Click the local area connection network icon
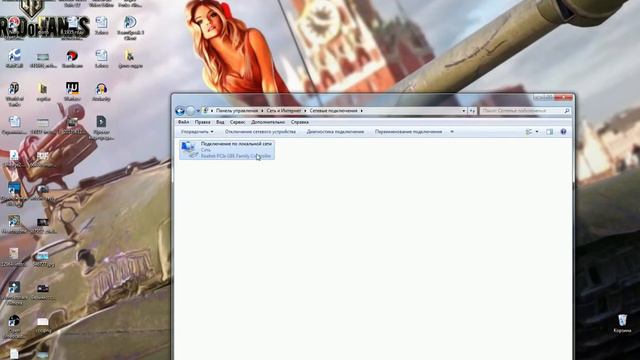 (x=189, y=149)
